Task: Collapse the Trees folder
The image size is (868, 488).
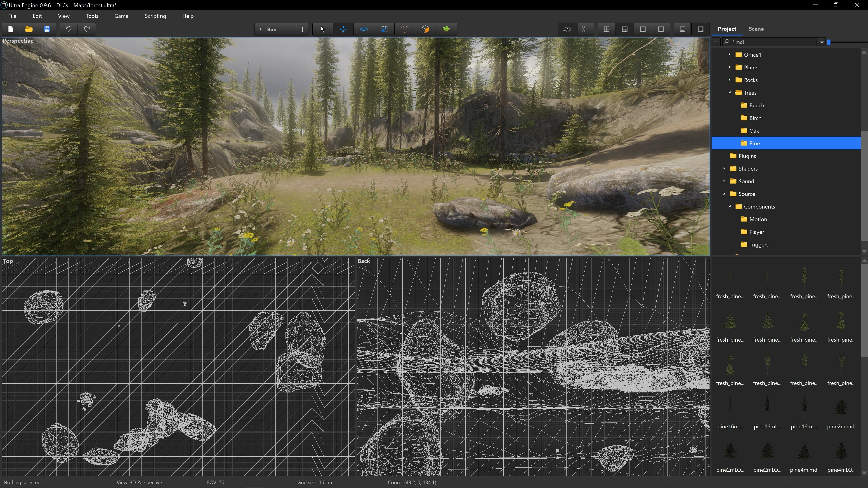Action: coord(729,93)
